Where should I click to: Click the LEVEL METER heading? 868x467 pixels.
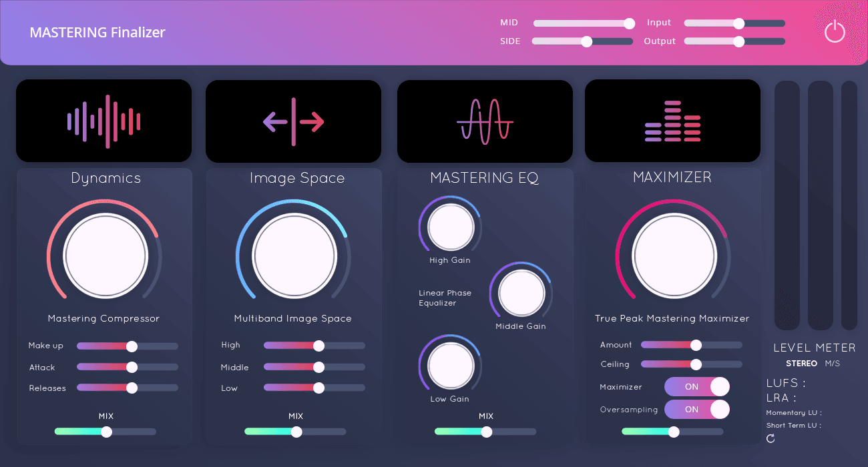point(815,348)
